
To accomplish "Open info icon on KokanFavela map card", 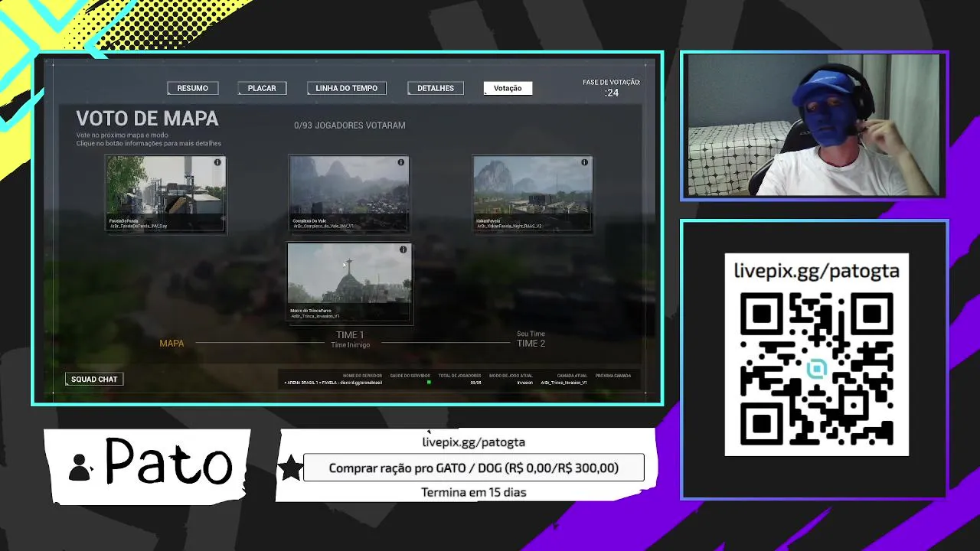I will point(584,162).
